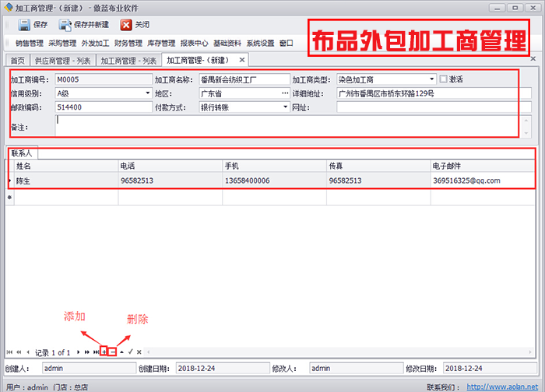This screenshot has height=392, width=545.
Task: Switch to the 供应商管理 - 列表 tab
Action: (62, 61)
